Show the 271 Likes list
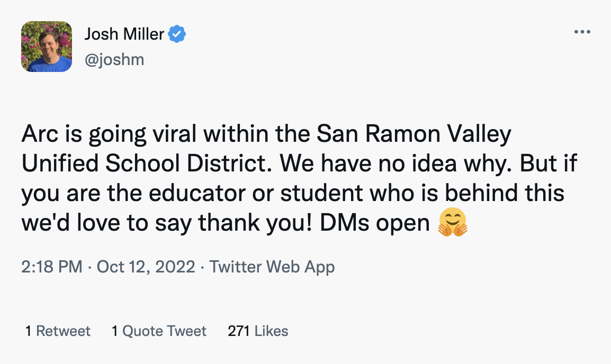611x364 pixels. [258, 332]
